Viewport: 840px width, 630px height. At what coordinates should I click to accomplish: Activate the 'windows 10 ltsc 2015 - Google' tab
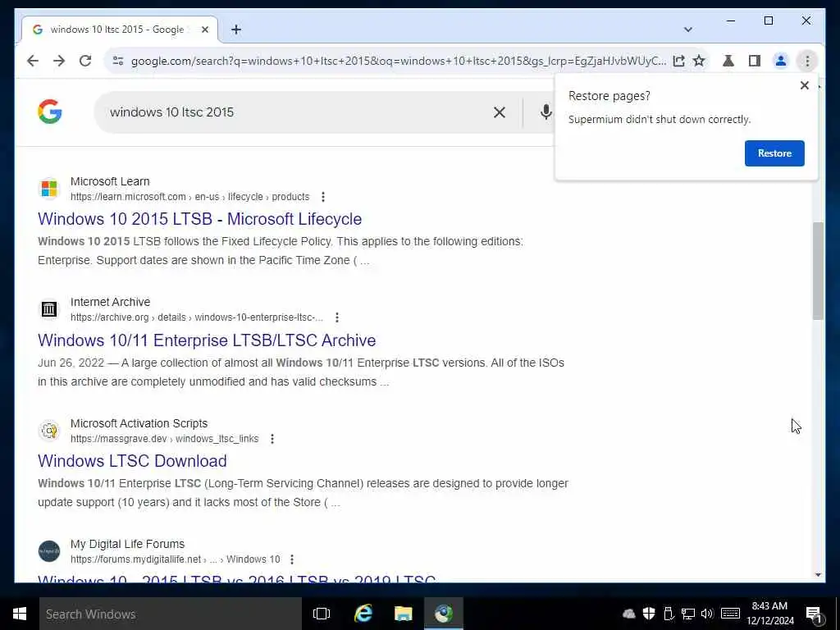pyautogui.click(x=119, y=30)
